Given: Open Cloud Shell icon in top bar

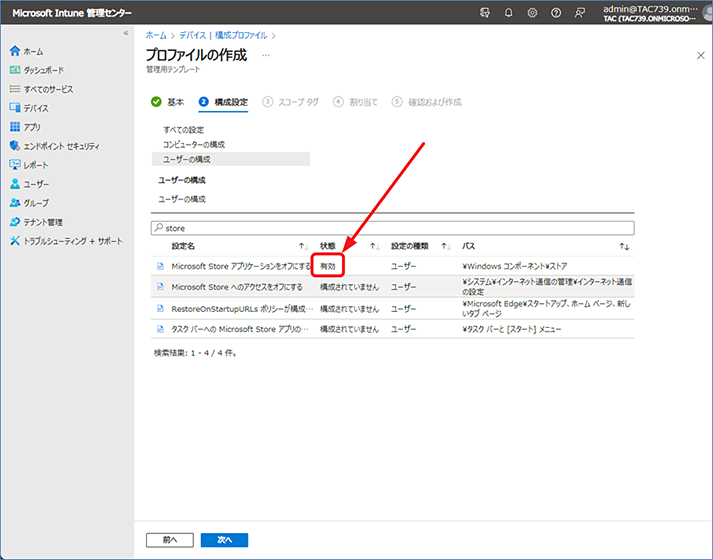Looking at the screenshot, I should click(x=485, y=13).
